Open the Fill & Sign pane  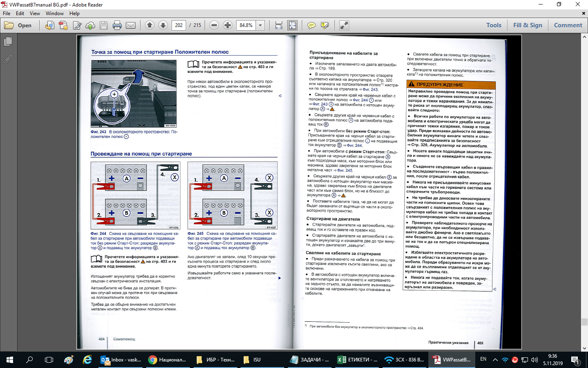528,25
